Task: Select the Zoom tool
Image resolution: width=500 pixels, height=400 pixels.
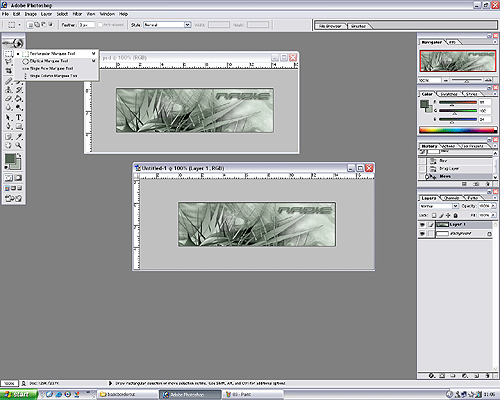Action: 19,145
